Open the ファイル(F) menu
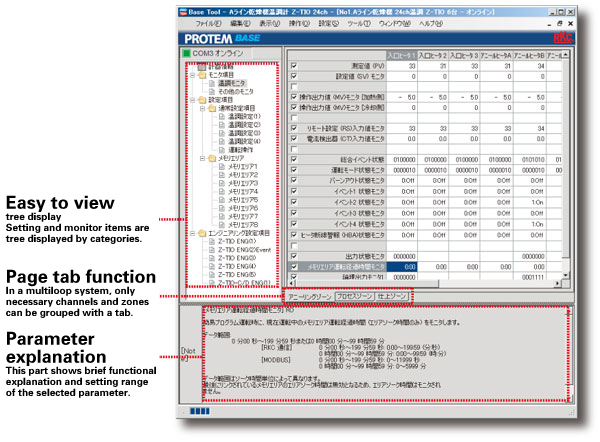Image resolution: width=600 pixels, height=442 pixels. (209, 24)
